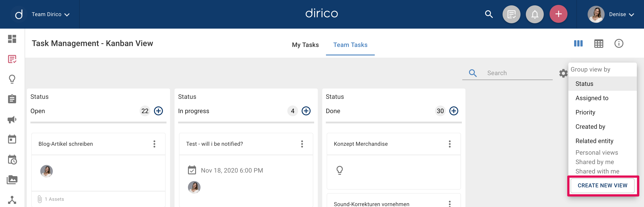Viewport: 644px width, 207px height.
Task: Click assignee avatar on the Test card
Action: (194, 187)
